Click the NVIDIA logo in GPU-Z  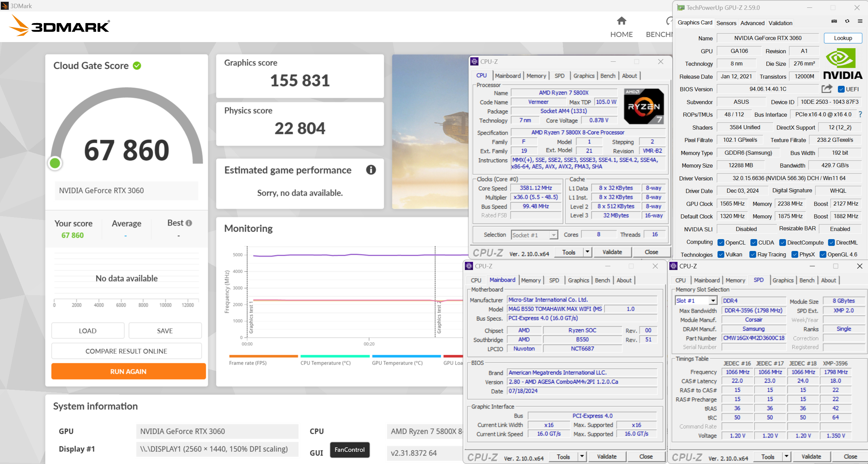[843, 63]
